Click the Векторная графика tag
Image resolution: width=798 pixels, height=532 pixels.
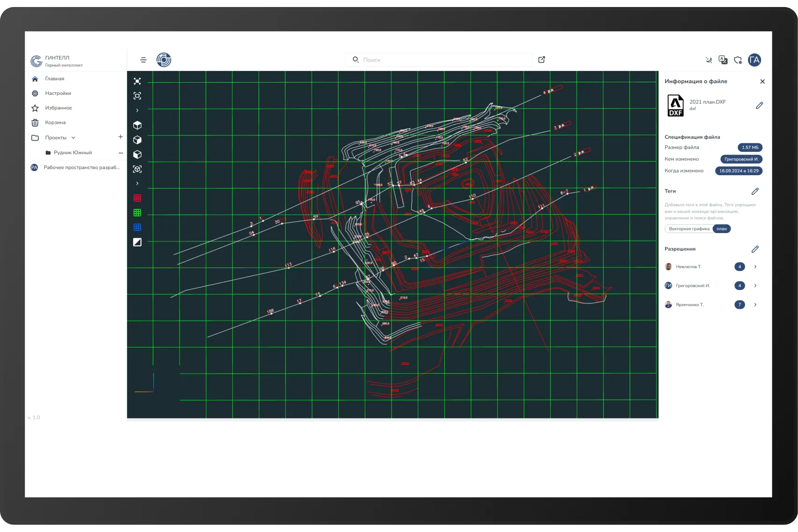tap(689, 229)
